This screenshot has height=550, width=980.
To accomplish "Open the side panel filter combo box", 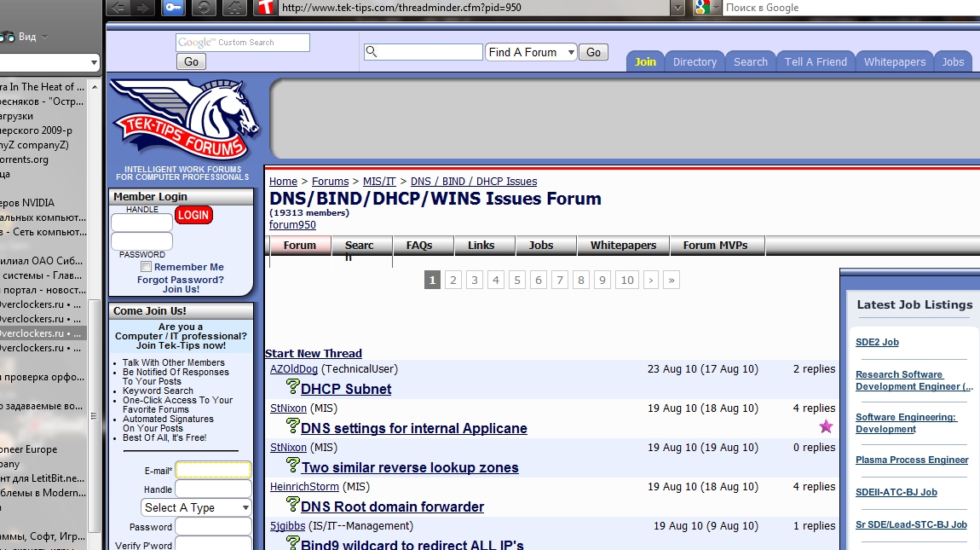I will pos(49,62).
